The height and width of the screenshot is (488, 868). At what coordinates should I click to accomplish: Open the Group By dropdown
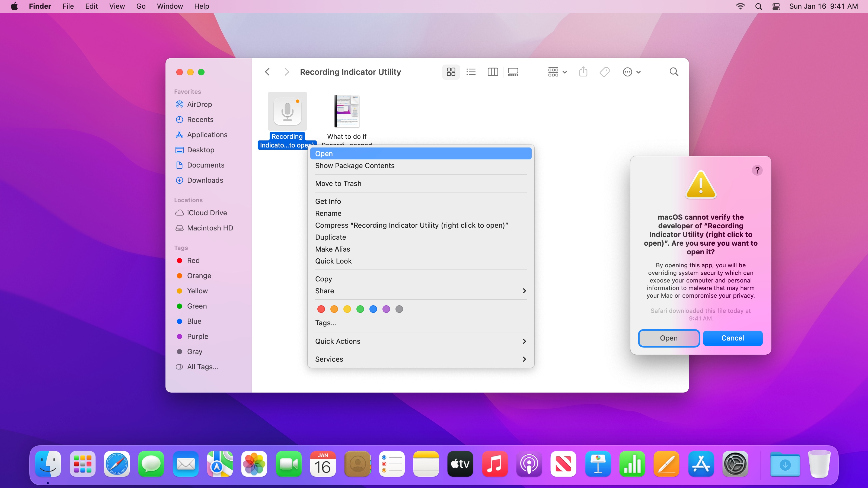[557, 72]
